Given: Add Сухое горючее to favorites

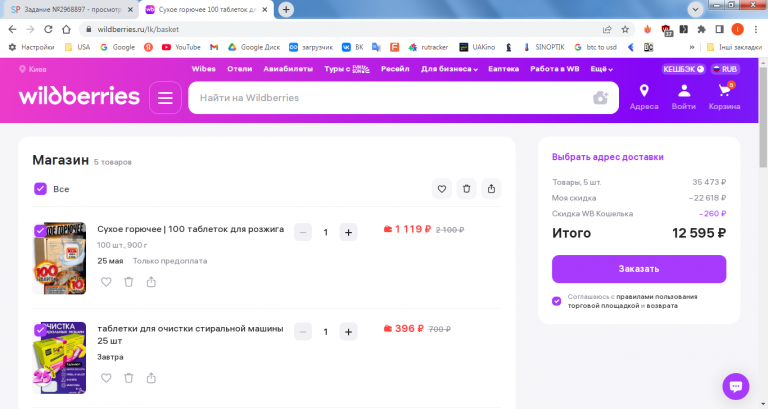Looking at the screenshot, I should tap(106, 282).
